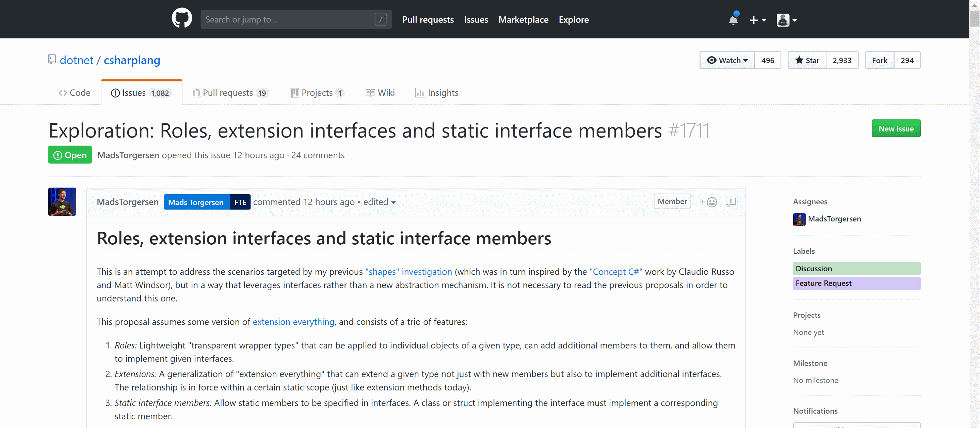The width and height of the screenshot is (980, 428).
Task: Click the repository book icon
Action: pos(52,59)
